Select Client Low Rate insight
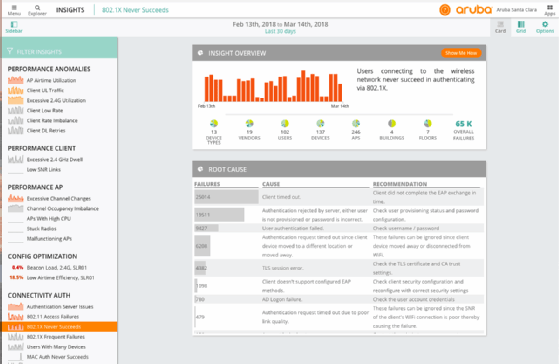Image resolution: width=559 pixels, height=364 pixels. pyautogui.click(x=45, y=111)
